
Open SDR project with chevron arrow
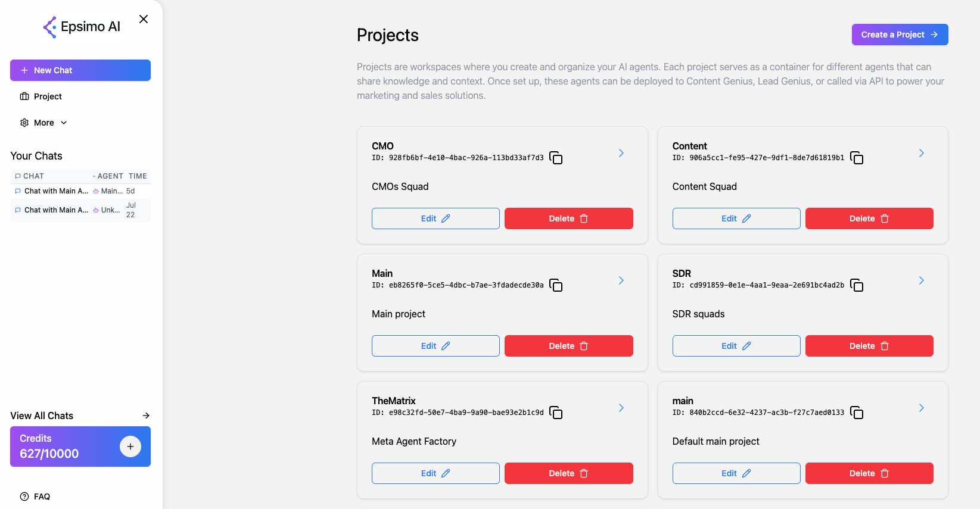click(x=921, y=280)
